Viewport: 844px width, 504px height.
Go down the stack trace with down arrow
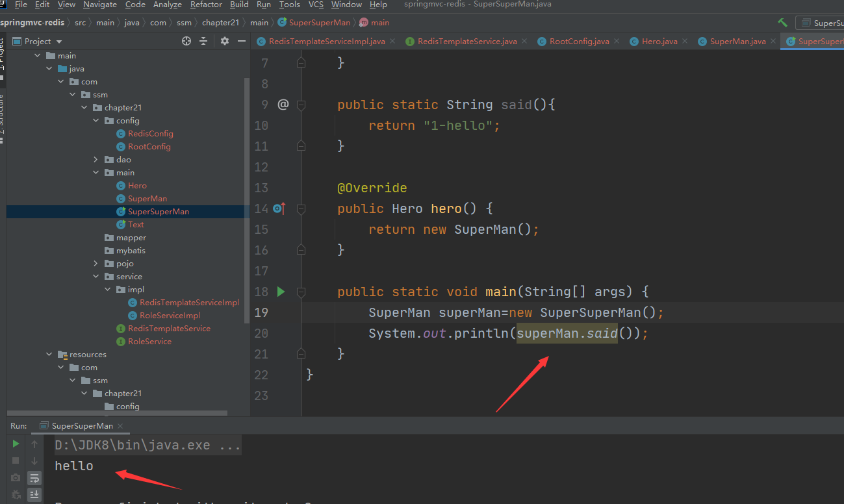point(34,460)
